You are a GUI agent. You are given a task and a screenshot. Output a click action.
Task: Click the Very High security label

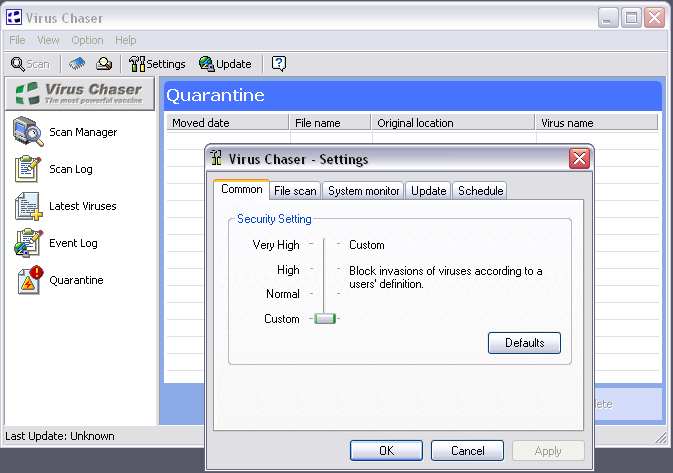pyautogui.click(x=276, y=245)
